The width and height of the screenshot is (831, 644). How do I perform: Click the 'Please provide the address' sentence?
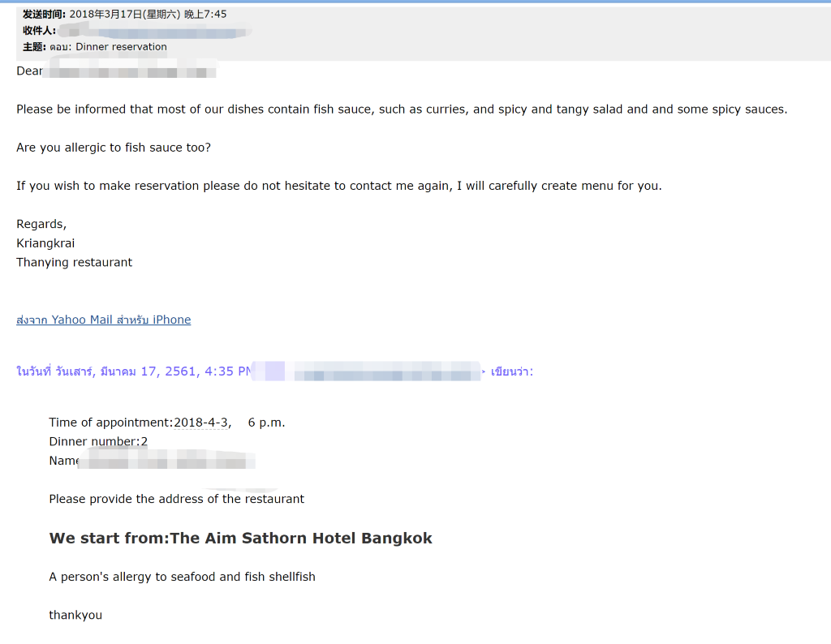pos(176,499)
